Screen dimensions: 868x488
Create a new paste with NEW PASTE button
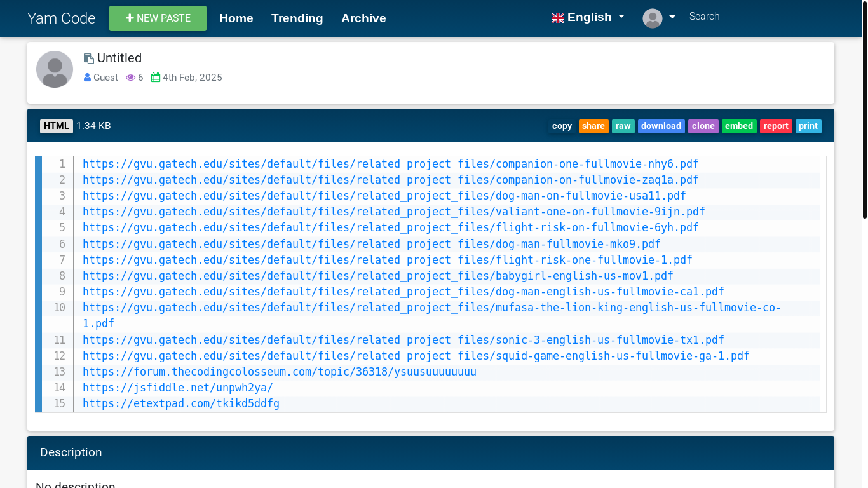pos(158,18)
